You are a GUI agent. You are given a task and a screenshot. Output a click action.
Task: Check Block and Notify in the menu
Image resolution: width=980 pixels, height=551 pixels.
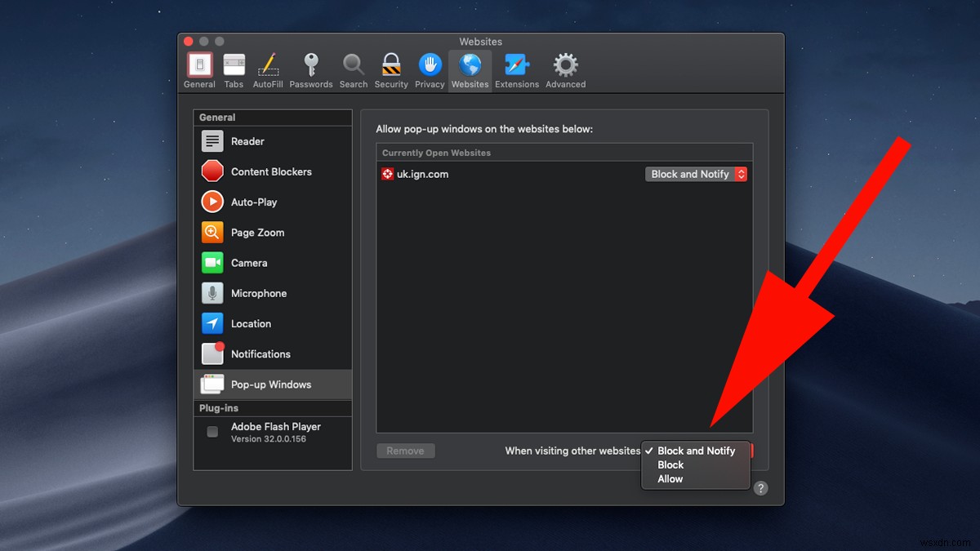[695, 450]
